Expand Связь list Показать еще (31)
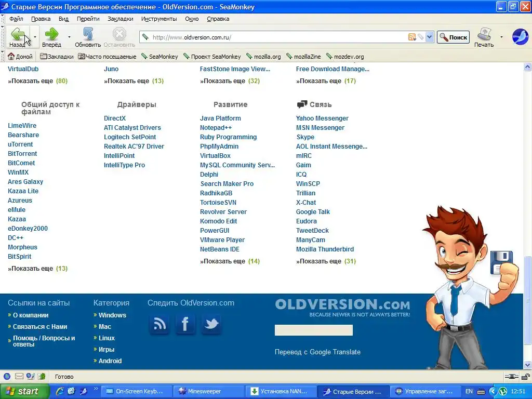Image resolution: width=532 pixels, height=399 pixels. [326, 261]
